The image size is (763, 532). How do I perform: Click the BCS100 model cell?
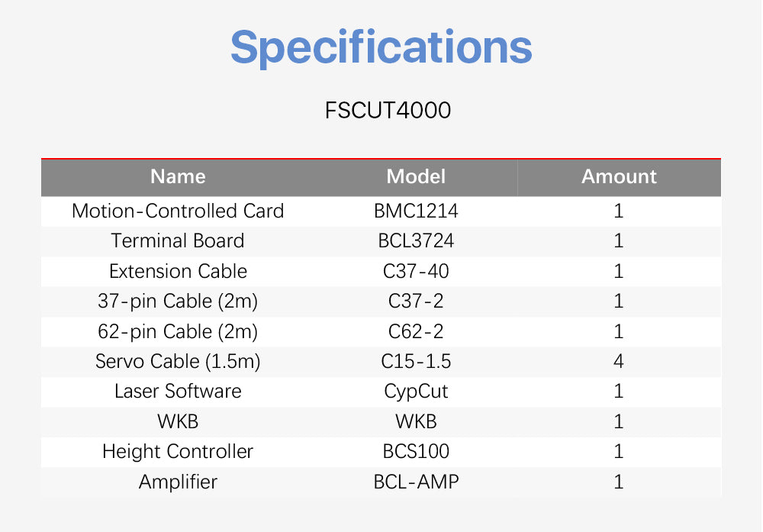[x=416, y=452]
